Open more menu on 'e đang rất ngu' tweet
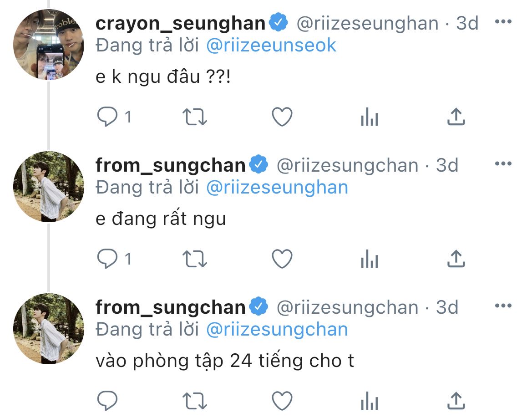Image resolution: width=532 pixels, height=418 pixels. pyautogui.click(x=503, y=163)
